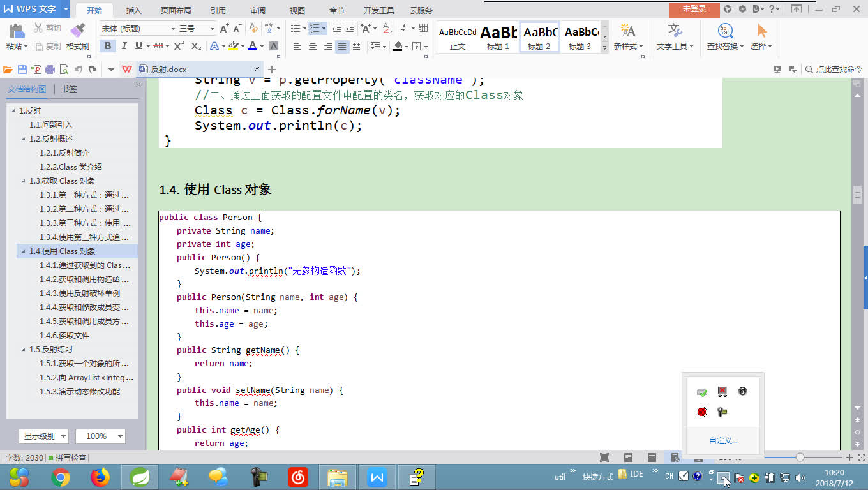The height and width of the screenshot is (490, 868).
Task: Click 自定义... link in tray popup
Action: coord(723,441)
